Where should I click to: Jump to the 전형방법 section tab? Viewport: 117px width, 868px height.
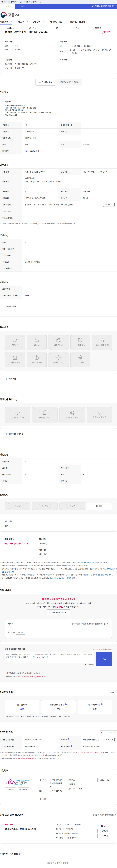point(97,28)
